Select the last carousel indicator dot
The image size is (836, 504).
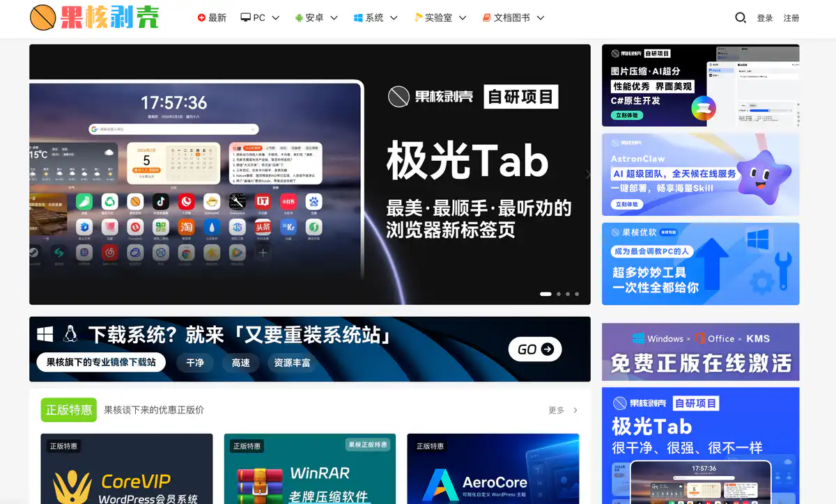pos(577,294)
